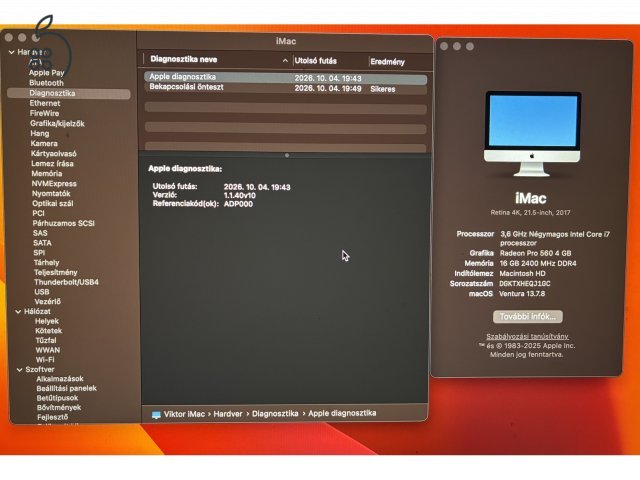Open FireWire hardware info
Viewport: 640px width, 480px height.
point(44,113)
